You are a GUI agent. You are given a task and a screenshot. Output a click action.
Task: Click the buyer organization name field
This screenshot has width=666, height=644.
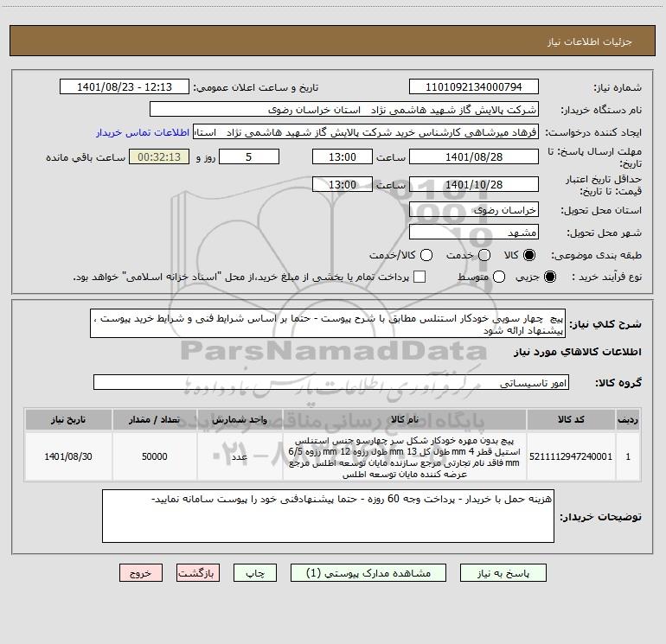[344, 110]
